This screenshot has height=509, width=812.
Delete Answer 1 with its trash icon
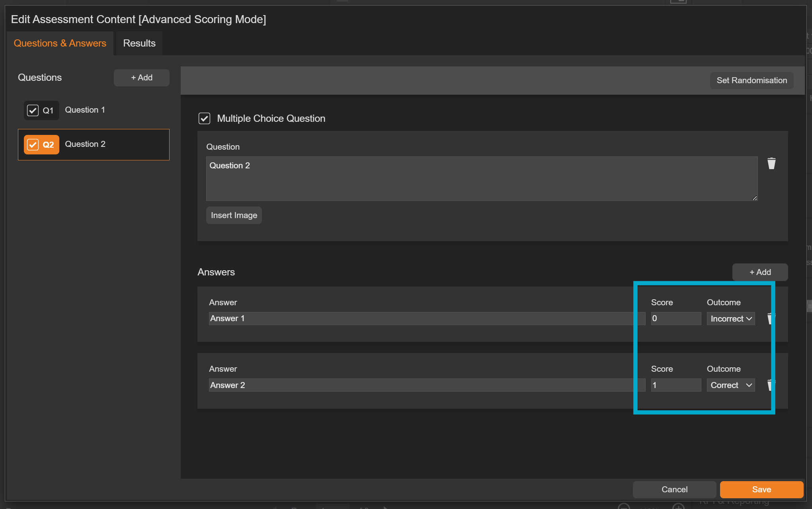(771, 318)
